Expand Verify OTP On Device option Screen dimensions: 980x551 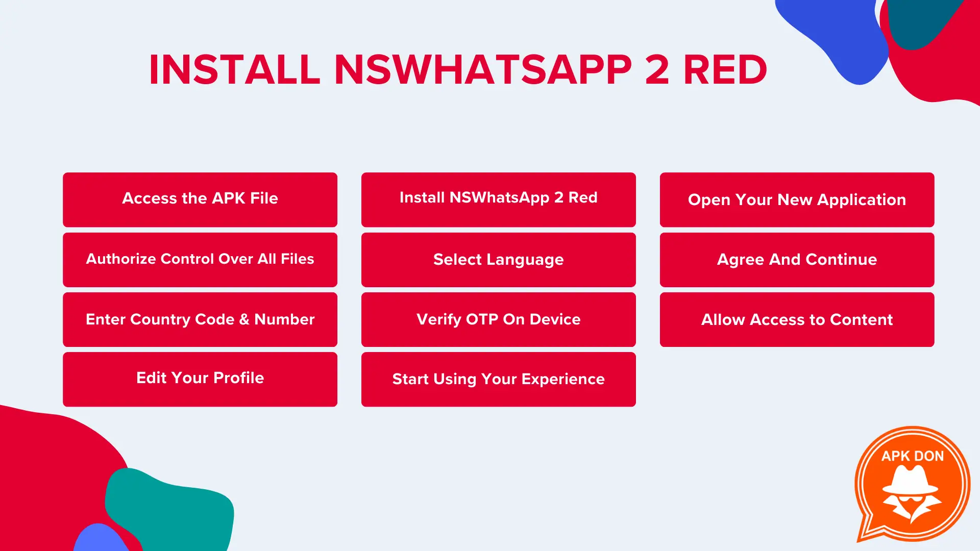click(499, 319)
